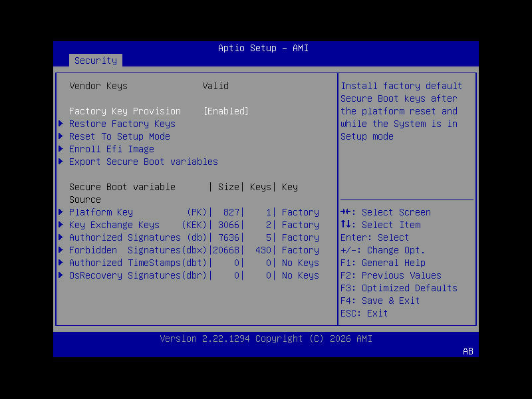Click the Vendor Keys 'Valid' value

[215, 86]
